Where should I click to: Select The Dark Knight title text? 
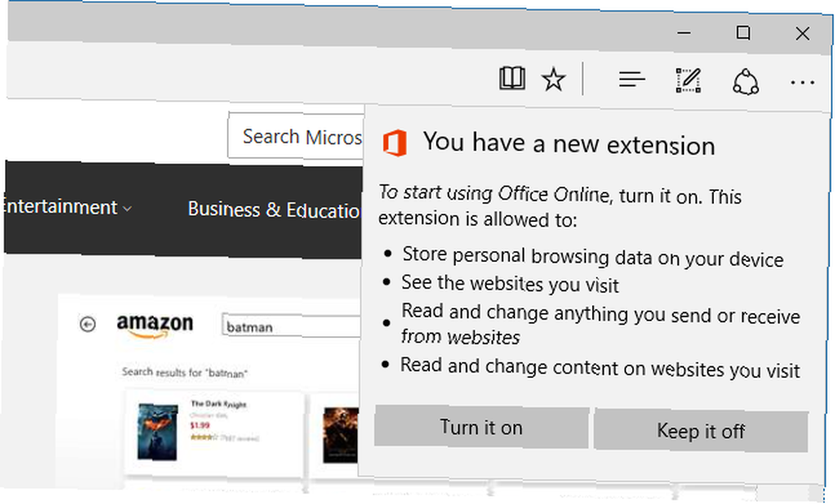tap(218, 404)
